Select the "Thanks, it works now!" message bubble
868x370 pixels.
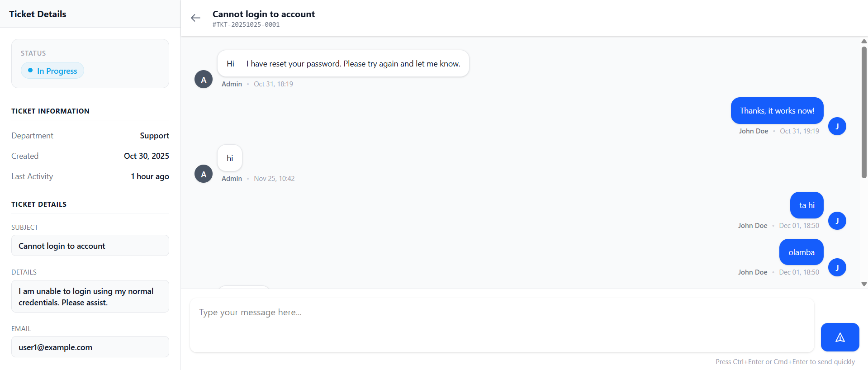coord(777,111)
